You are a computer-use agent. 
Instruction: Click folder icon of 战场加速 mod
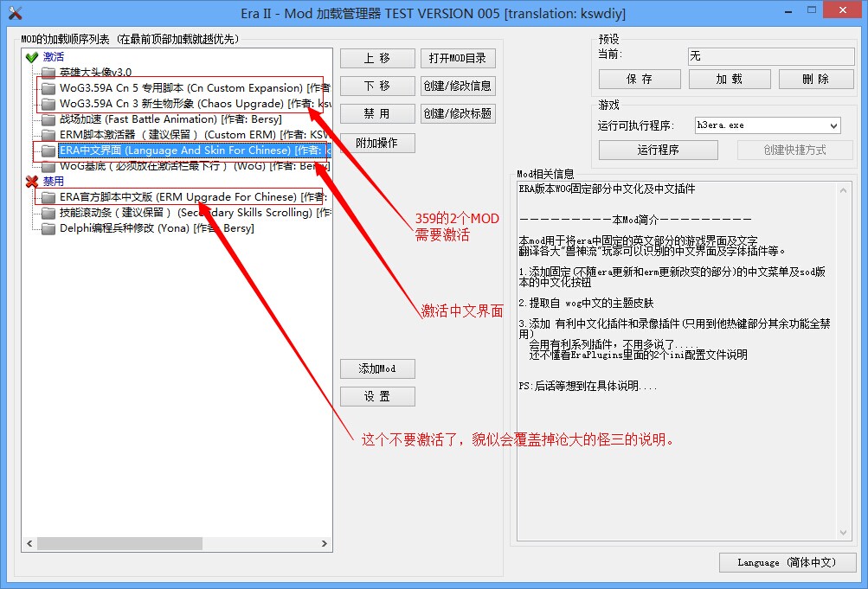[x=48, y=119]
